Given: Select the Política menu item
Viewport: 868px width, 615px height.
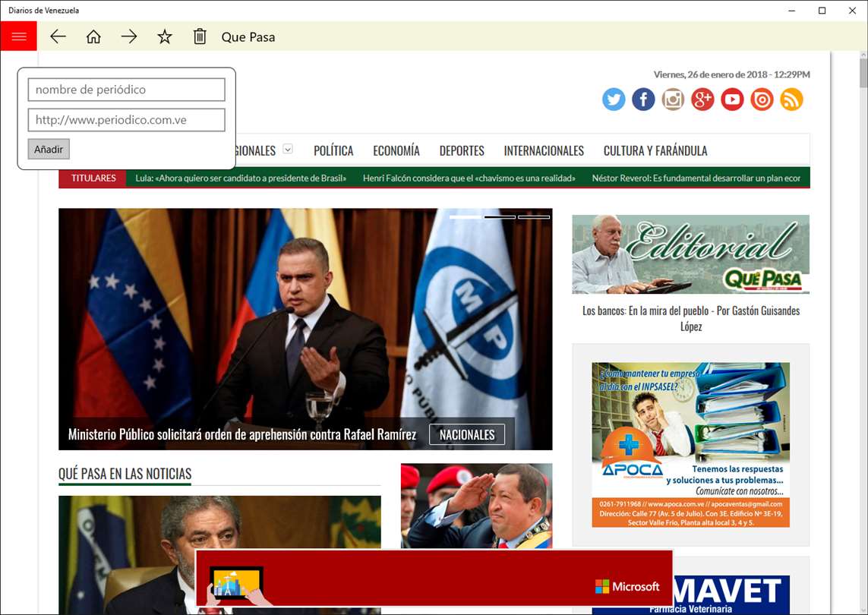Looking at the screenshot, I should (333, 150).
